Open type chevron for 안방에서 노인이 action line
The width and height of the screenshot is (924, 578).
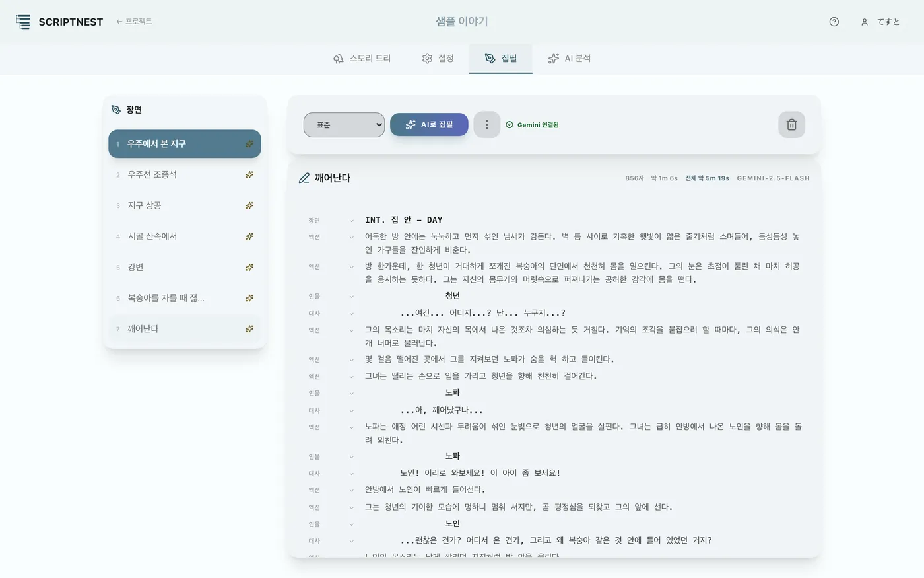pos(351,490)
